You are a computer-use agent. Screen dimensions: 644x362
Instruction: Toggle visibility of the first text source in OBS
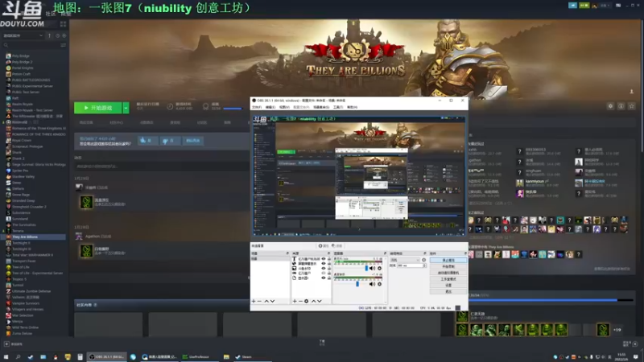324,258
